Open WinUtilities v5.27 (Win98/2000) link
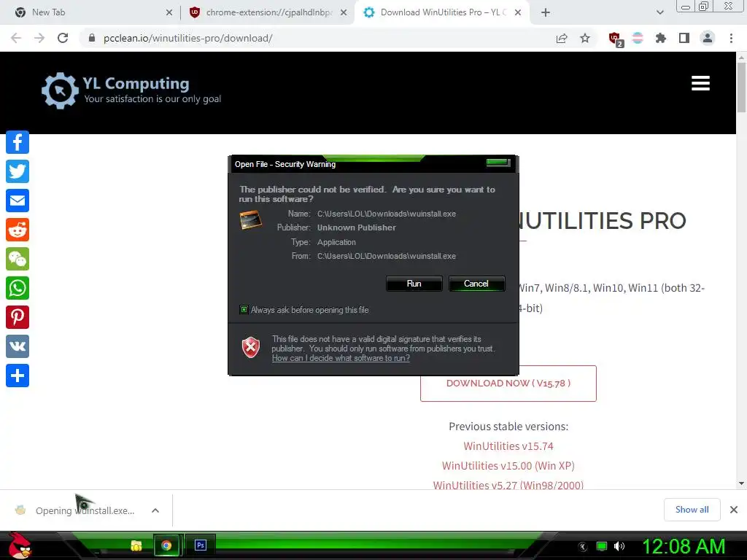The height and width of the screenshot is (560, 747). click(508, 485)
